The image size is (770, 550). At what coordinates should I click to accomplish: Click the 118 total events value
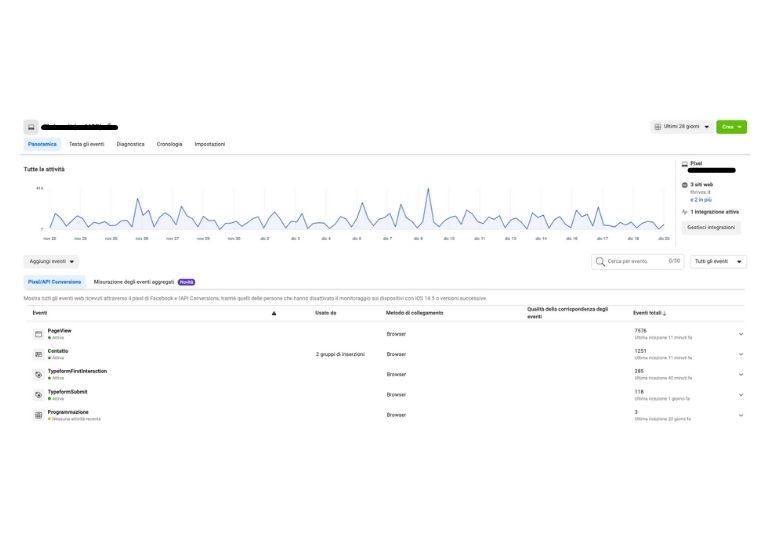click(x=639, y=392)
